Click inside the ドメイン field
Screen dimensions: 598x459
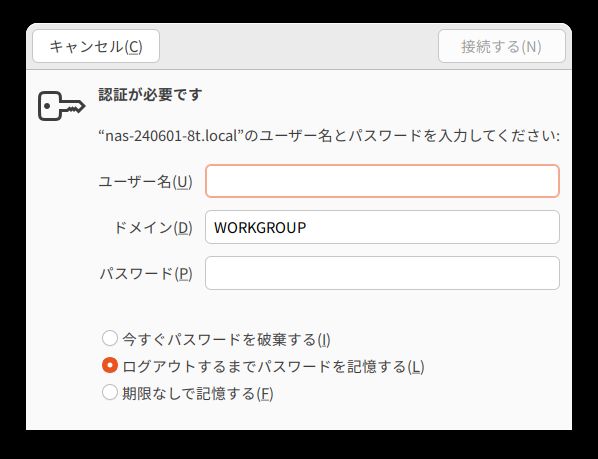point(383,227)
